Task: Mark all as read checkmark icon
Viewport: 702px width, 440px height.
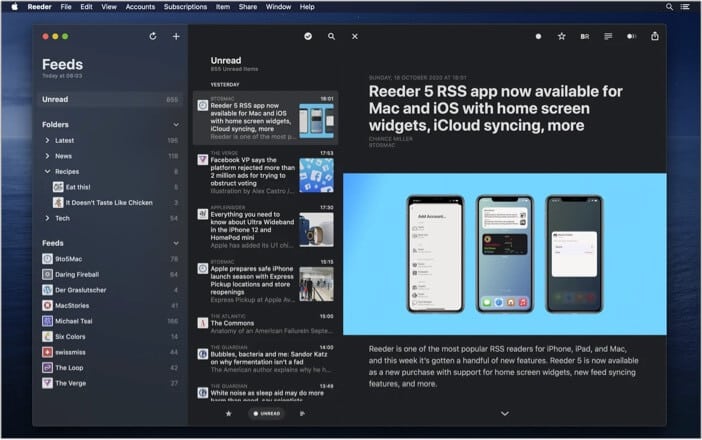Action: tap(308, 37)
